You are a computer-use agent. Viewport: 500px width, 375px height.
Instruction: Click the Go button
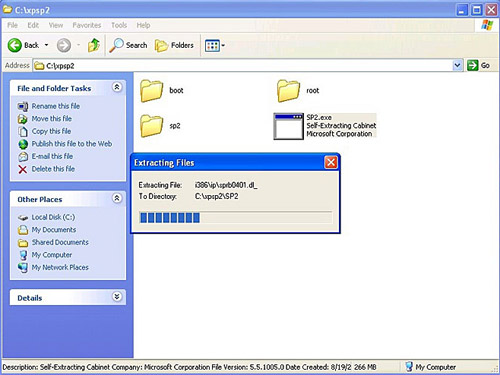click(478, 66)
